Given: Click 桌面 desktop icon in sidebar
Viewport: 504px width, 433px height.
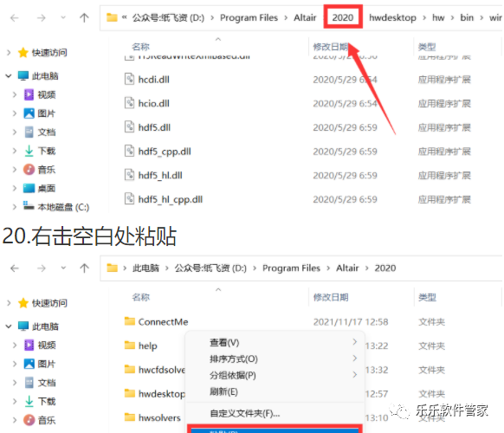Looking at the screenshot, I should (x=29, y=188).
